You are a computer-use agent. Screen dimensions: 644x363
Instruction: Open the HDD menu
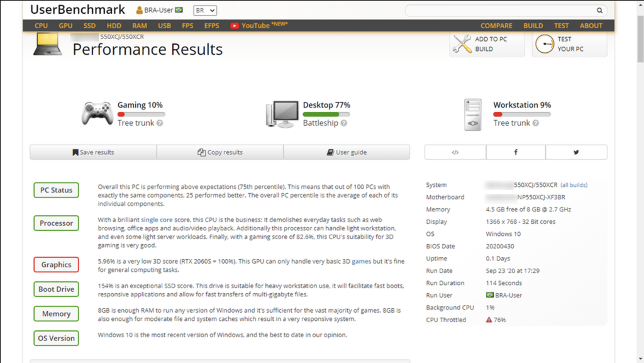click(114, 25)
